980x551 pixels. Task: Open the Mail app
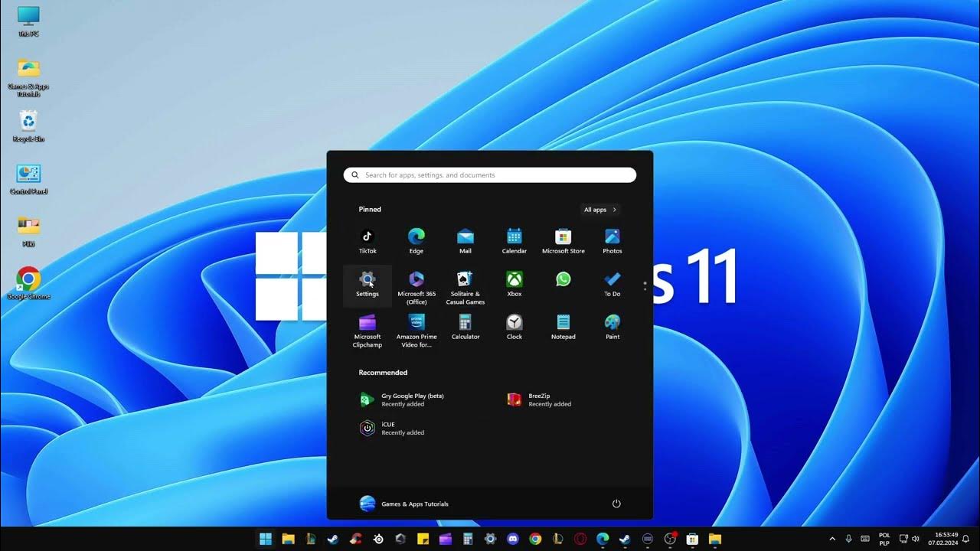(x=465, y=241)
